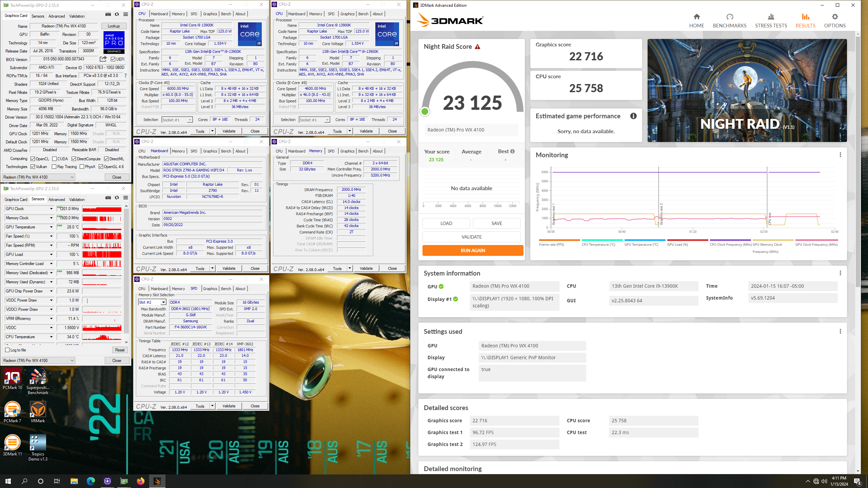Open the STRESS TESTS section in 3DMark
868x488 pixels.
pos(771,20)
